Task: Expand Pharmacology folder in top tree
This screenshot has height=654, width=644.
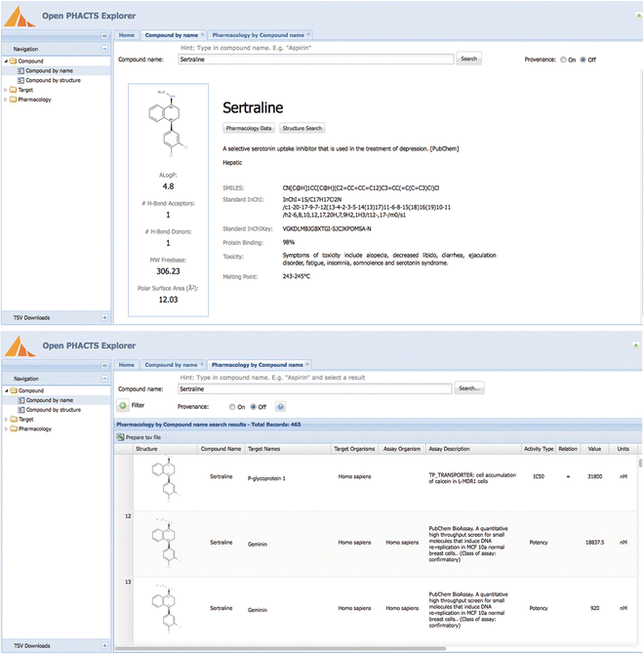Action: (6, 100)
